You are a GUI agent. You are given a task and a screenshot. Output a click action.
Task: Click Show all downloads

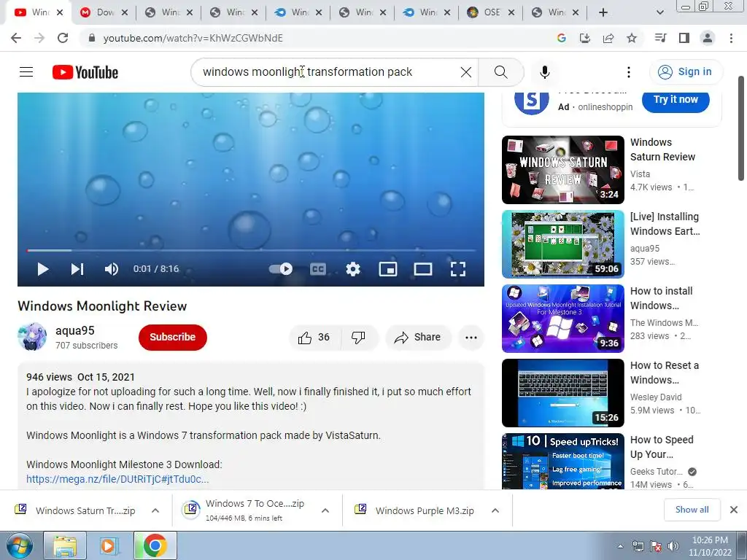pyautogui.click(x=692, y=510)
